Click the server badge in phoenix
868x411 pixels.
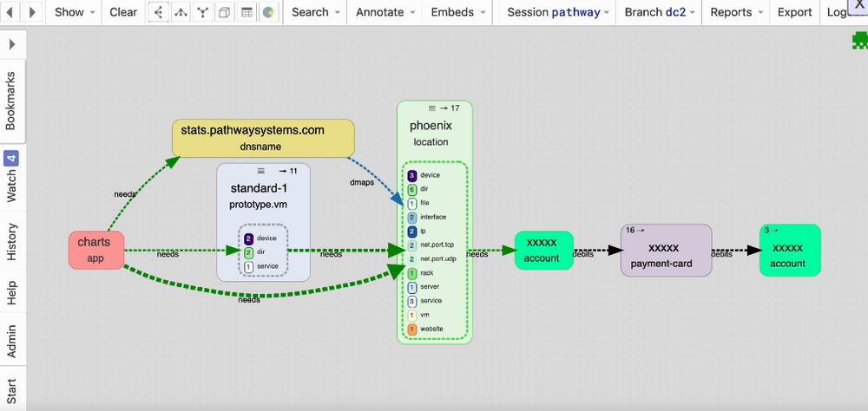[411, 287]
